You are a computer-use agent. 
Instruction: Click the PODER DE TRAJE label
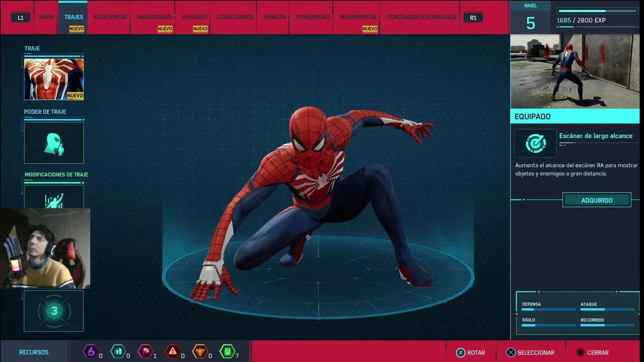[45, 112]
